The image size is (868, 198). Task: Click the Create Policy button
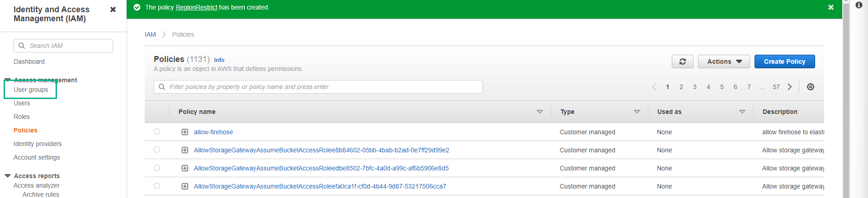point(784,61)
